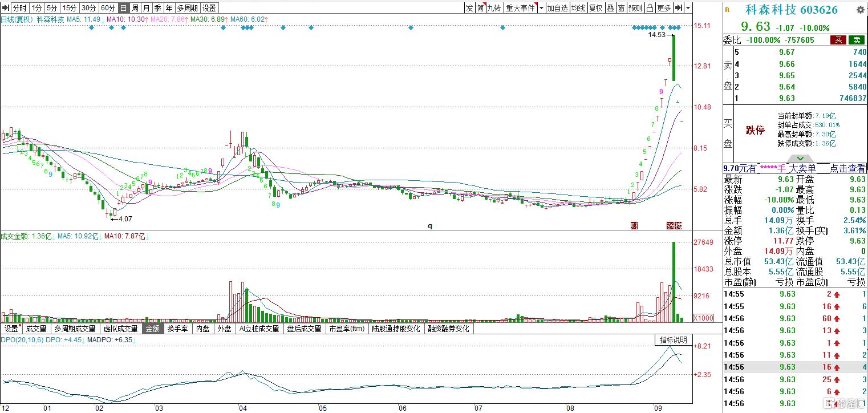
Task: Click the red 买 buy button
Action: tap(838, 40)
